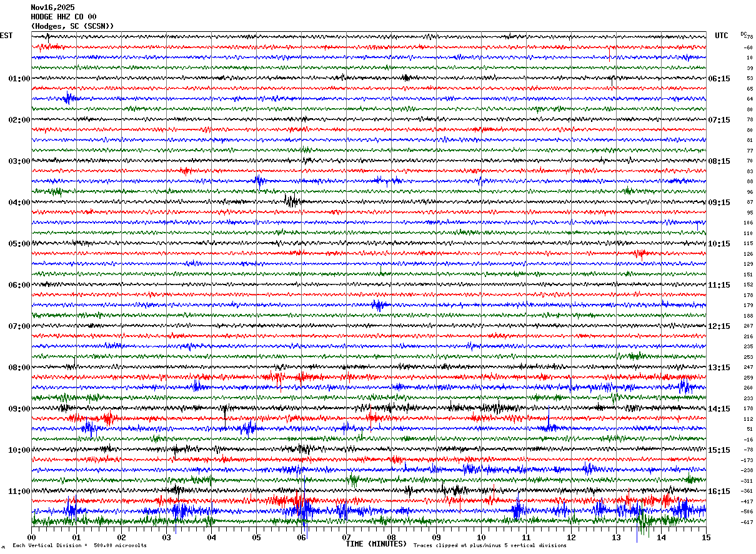756x554 pixels.
Task: Click the DC offset value -506
Action: click(x=747, y=511)
